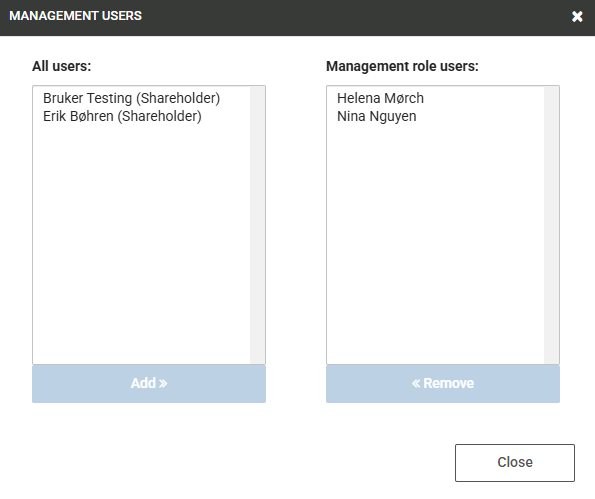Click the "(Shareholder)" text next to Erik Bøhren
This screenshot has width=595, height=499.
coord(159,116)
